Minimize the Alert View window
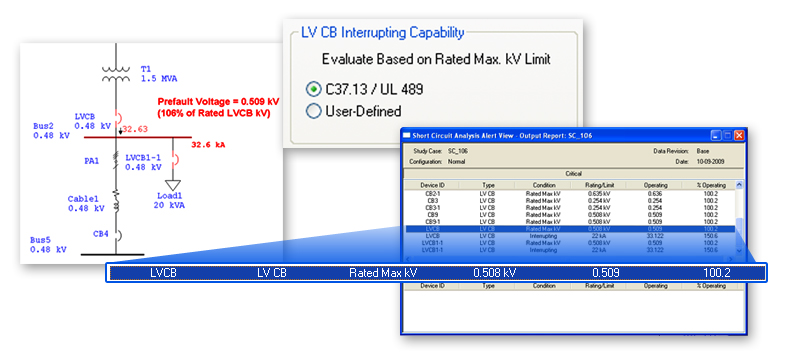This screenshot has height=360, width=787. coord(716,136)
